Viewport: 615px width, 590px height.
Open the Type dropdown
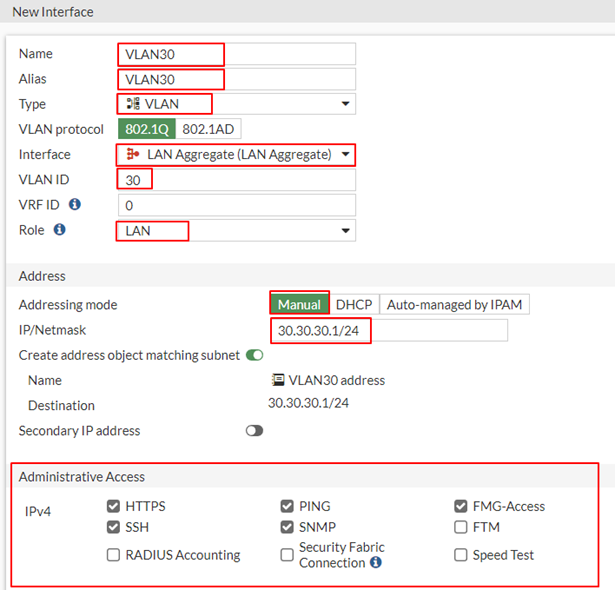tap(237, 104)
